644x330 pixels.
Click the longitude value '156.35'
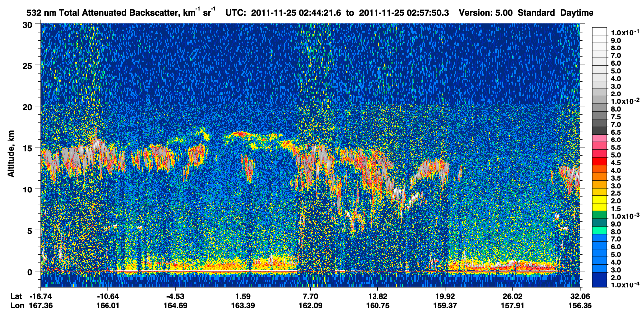pyautogui.click(x=580, y=305)
